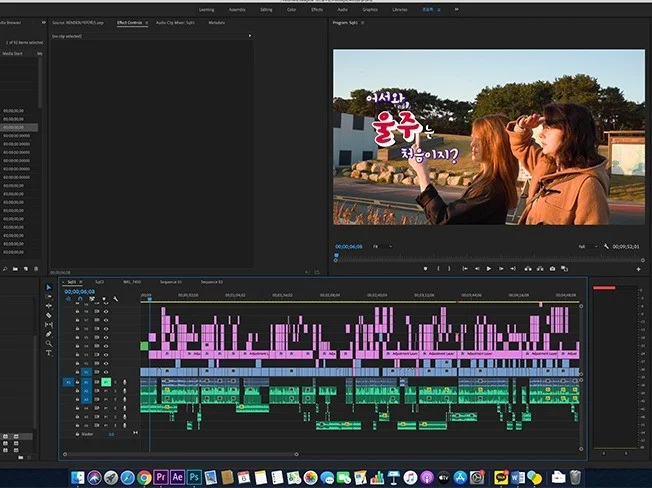Open the Button Editor plus button

click(x=638, y=268)
